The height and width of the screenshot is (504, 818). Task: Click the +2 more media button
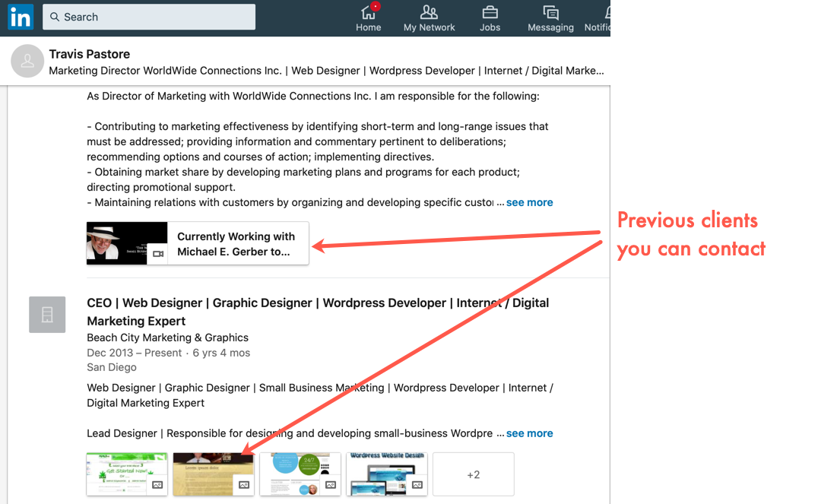pos(473,474)
